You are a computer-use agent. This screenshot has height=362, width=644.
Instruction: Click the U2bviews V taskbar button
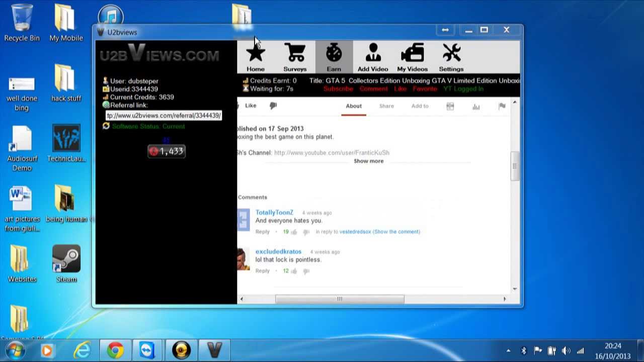[214, 350]
